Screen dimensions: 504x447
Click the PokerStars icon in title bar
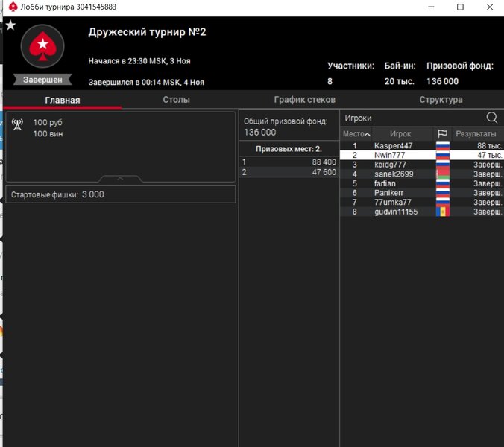pyautogui.click(x=7, y=7)
